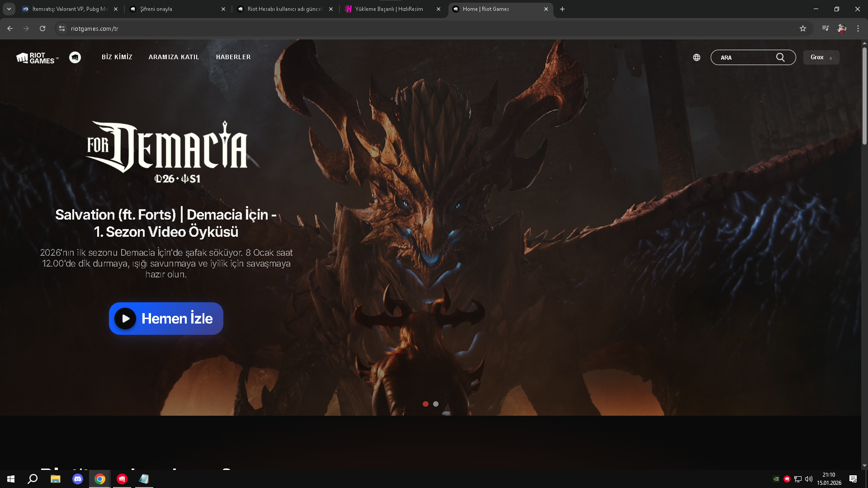Switch to the Riot Hesabı kullanıcı adı tab
The width and height of the screenshot is (868, 488).
[x=285, y=9]
